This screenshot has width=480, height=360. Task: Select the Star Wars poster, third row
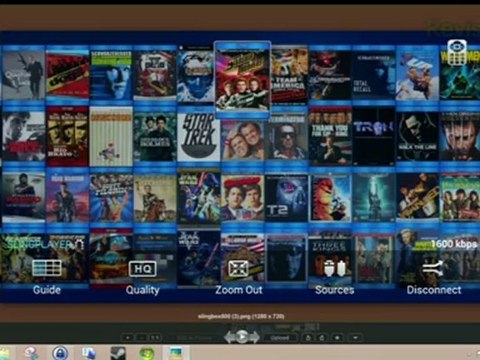tap(199, 198)
